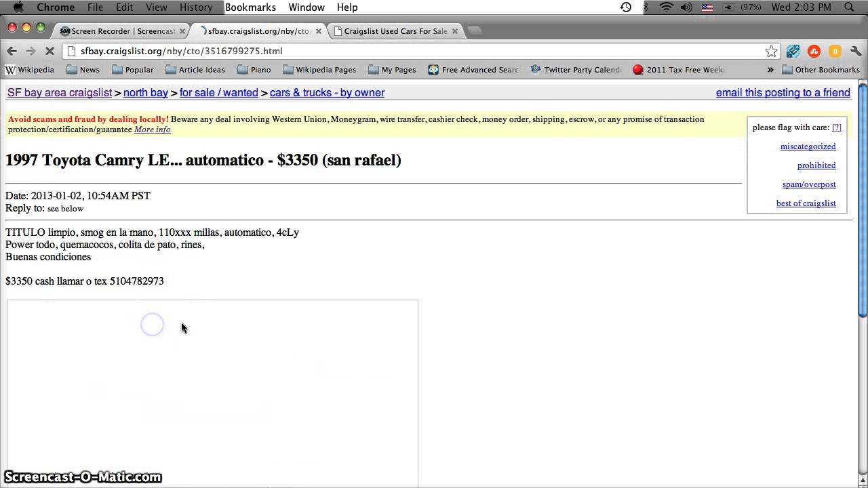Open the Edit menu

(x=124, y=7)
